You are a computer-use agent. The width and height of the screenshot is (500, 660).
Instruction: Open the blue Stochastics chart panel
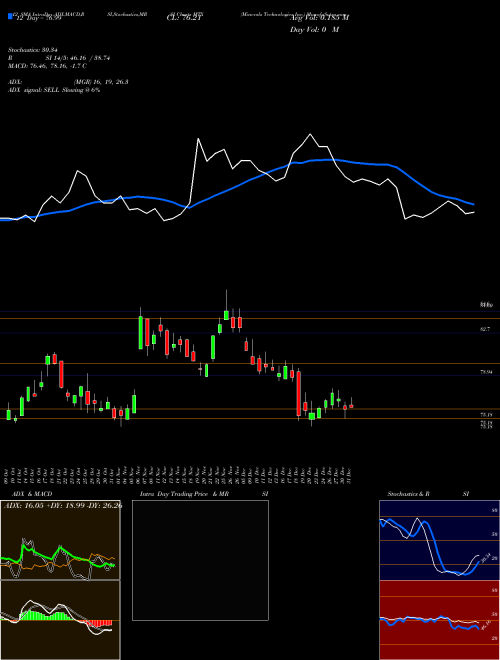pyautogui.click(x=439, y=540)
